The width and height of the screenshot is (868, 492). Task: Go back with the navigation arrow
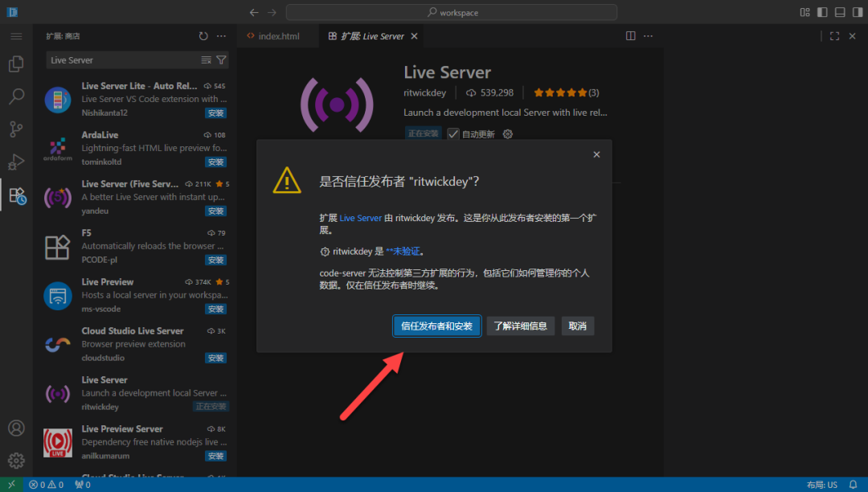point(253,12)
